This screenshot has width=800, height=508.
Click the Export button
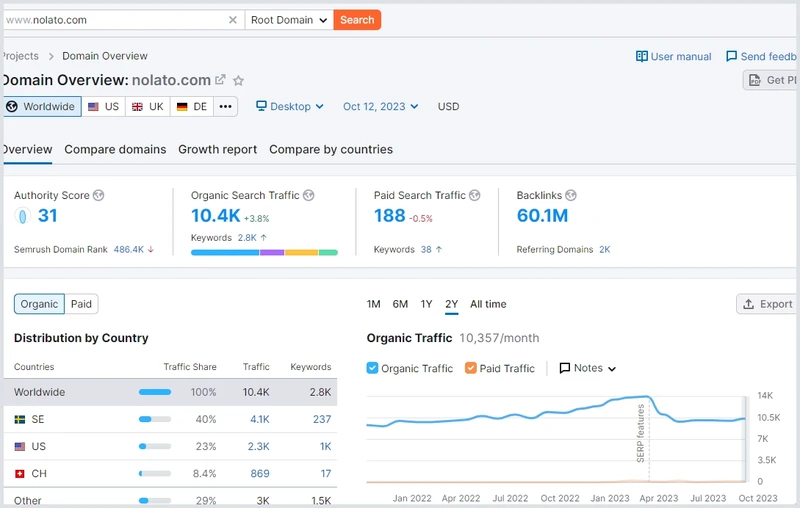pyautogui.click(x=767, y=304)
